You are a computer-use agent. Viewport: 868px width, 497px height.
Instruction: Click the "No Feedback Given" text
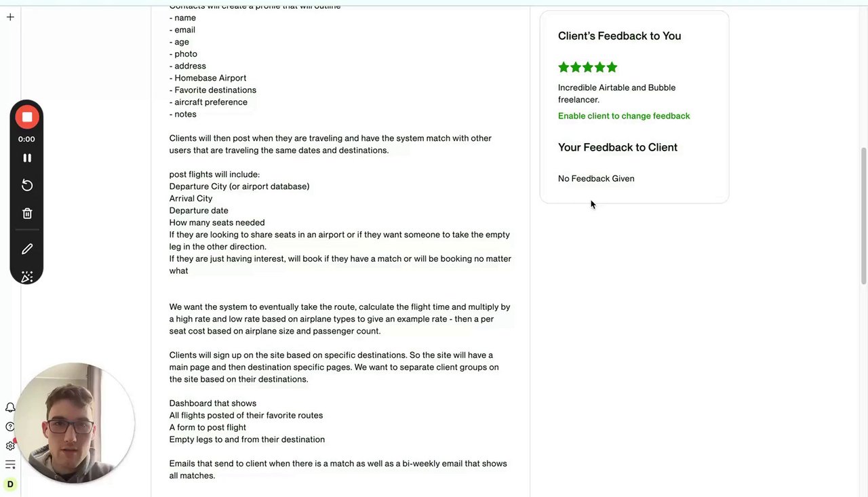tap(596, 179)
